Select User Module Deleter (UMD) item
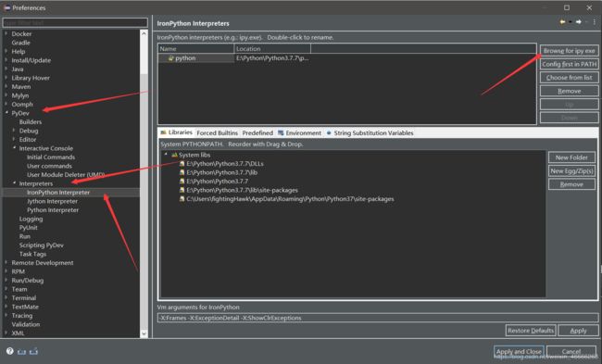 pos(65,175)
